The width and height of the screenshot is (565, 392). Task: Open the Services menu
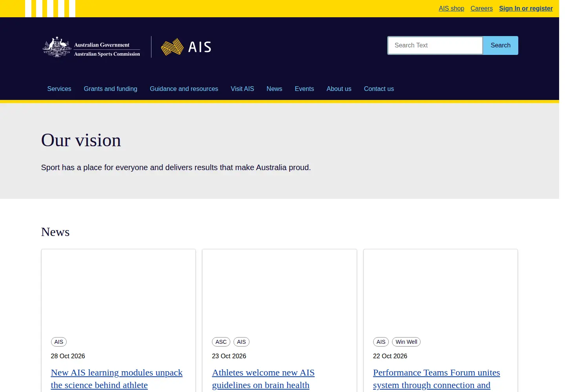click(x=59, y=89)
